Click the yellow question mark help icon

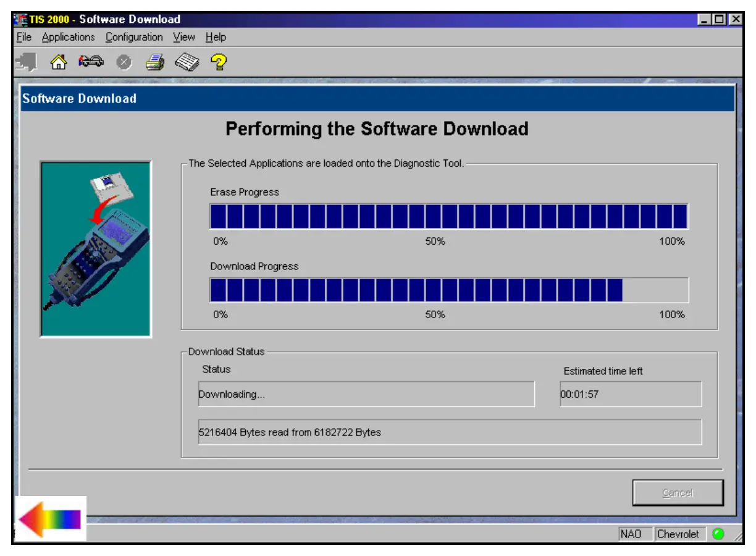point(219,62)
